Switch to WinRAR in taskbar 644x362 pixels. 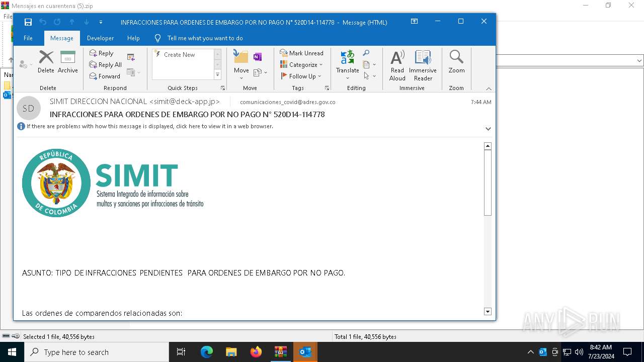[280, 352]
